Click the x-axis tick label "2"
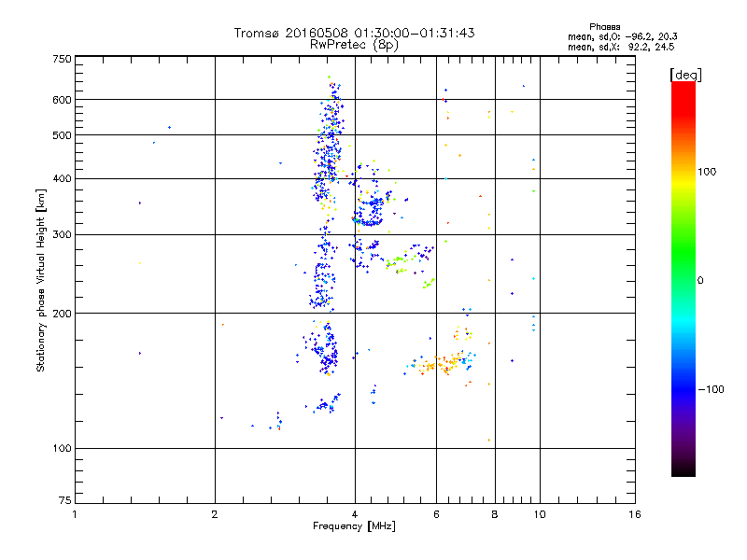The width and height of the screenshot is (747, 560). (215, 514)
